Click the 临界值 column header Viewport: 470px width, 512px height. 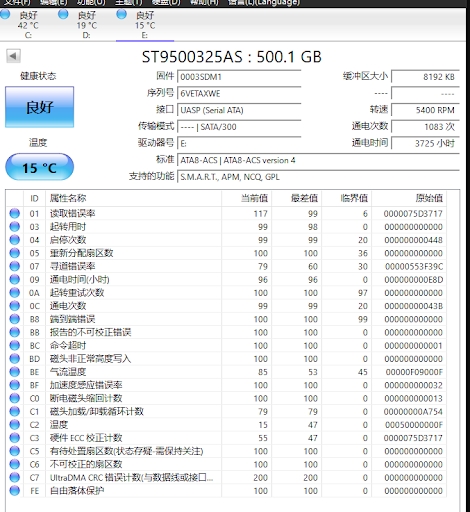coord(347,199)
